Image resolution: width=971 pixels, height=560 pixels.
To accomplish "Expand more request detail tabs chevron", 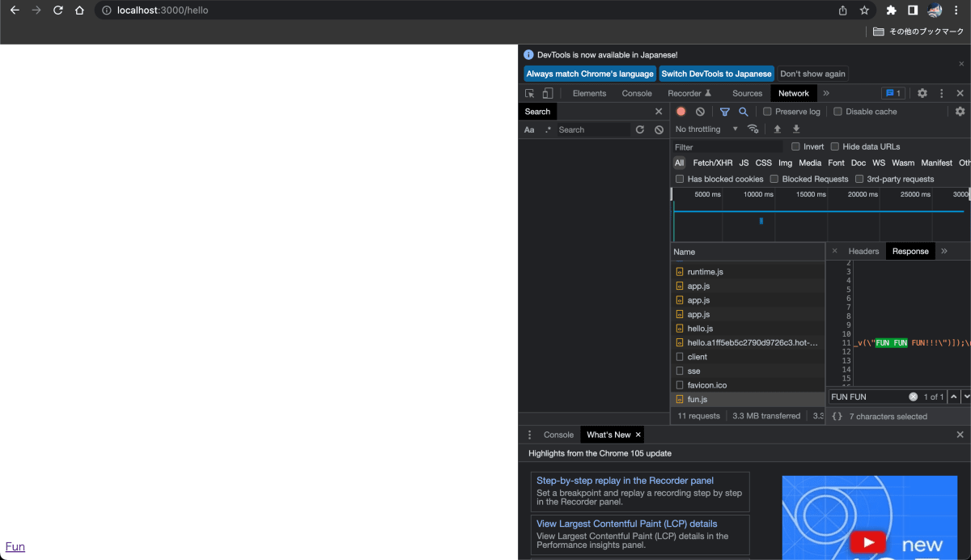I will coord(944,251).
